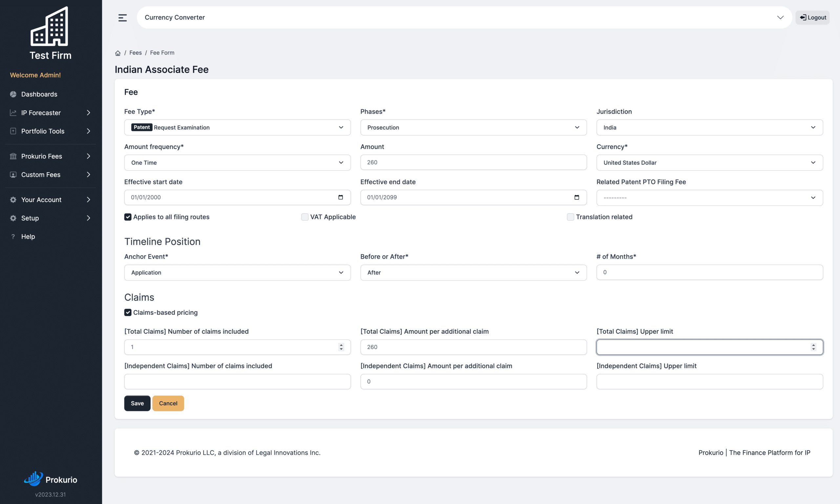Enable the VAT Applicable checkbox
Image resolution: width=840 pixels, height=504 pixels.
pos(304,217)
